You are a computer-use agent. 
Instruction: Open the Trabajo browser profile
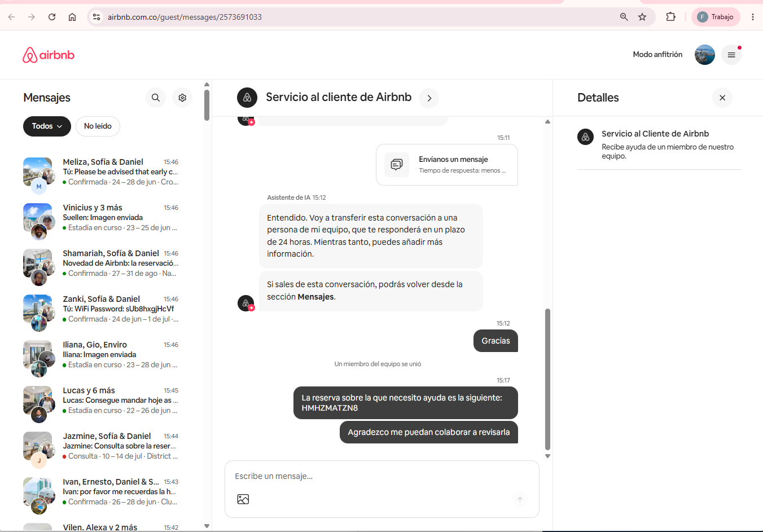coord(716,17)
